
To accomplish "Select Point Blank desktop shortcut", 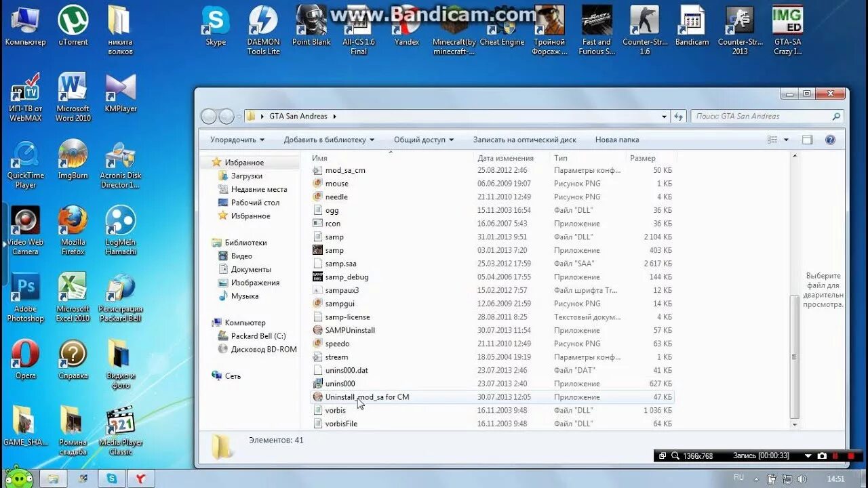I will click(311, 26).
